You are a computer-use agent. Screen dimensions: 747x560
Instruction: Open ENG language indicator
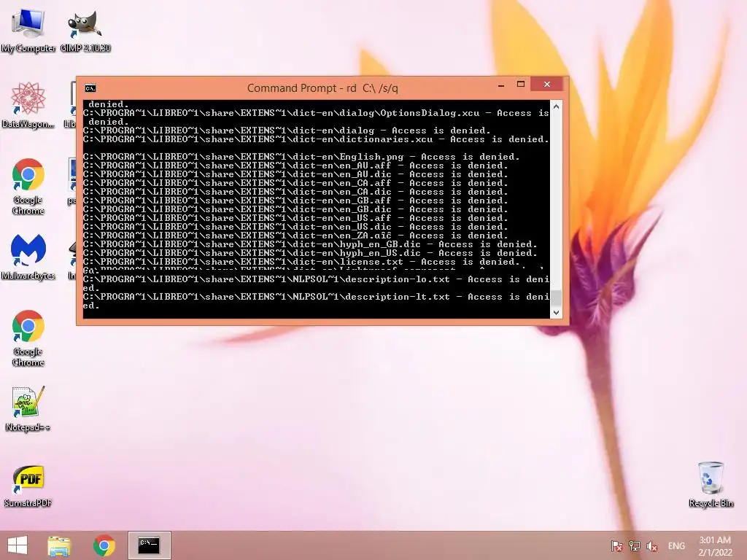[676, 546]
